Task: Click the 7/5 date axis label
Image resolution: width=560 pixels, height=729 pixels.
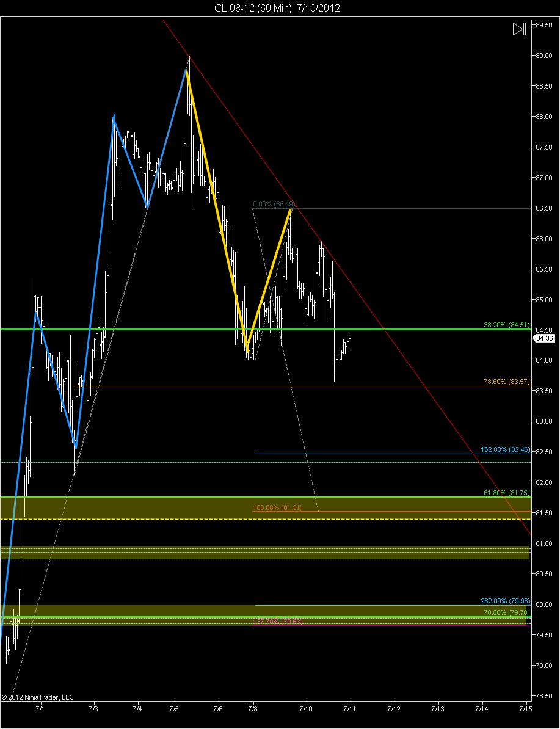Action: coord(175,708)
